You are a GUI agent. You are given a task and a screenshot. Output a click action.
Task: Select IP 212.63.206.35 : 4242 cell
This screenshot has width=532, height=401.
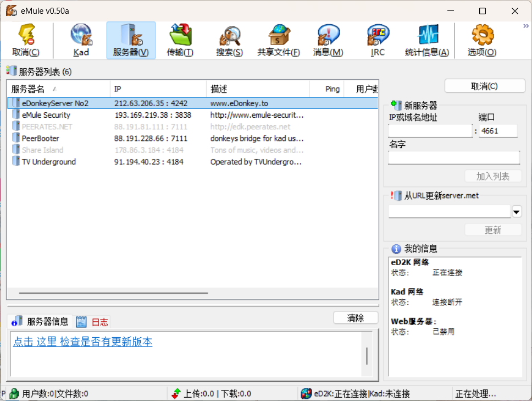[151, 103]
